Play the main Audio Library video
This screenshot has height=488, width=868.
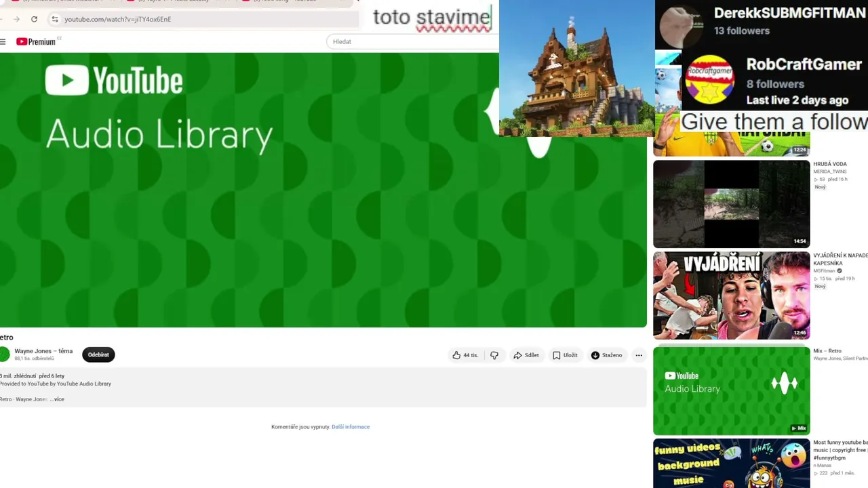tap(323, 190)
